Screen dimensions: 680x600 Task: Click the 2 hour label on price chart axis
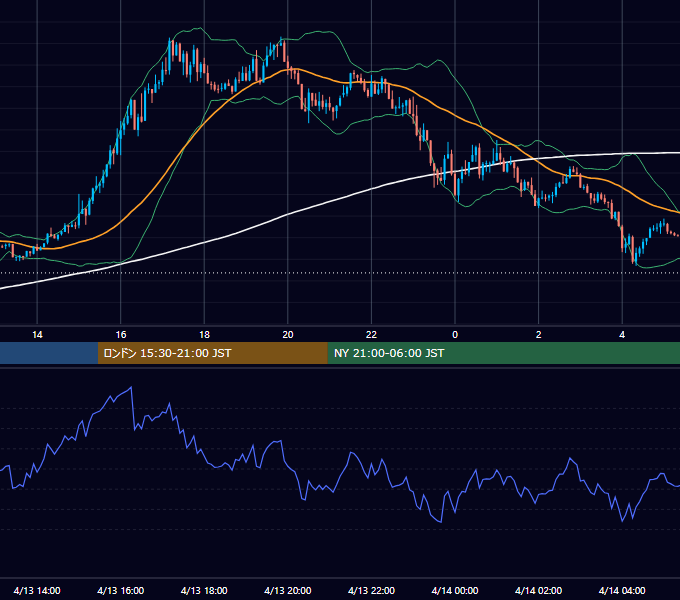539,335
